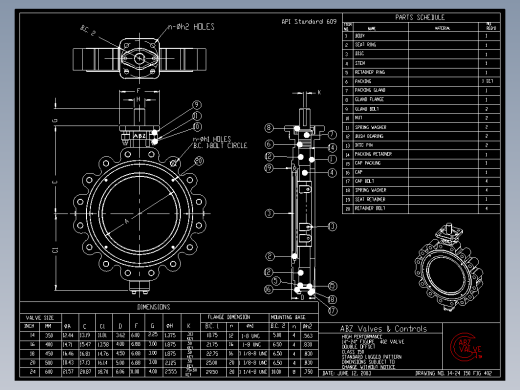The width and height of the screenshot is (520, 390).
Task: Click the red ABZ VALVE logo
Action: (466, 347)
